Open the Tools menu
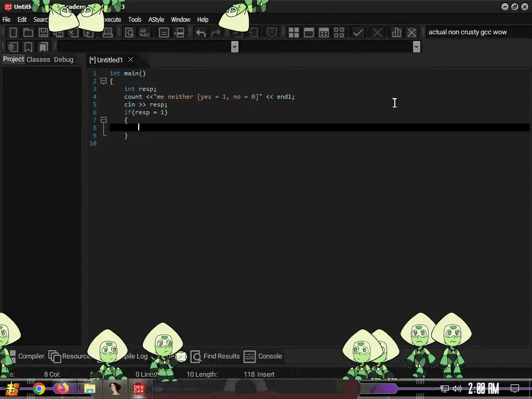 pyautogui.click(x=135, y=20)
